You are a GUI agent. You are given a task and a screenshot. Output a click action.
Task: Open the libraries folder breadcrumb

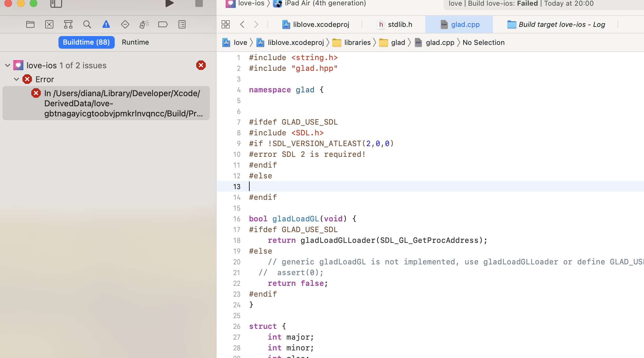[352, 42]
